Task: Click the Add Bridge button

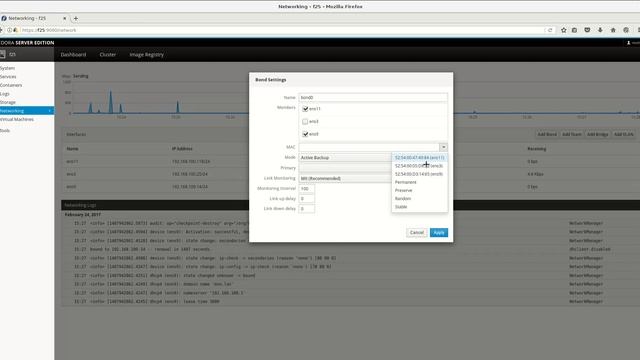Action: (x=598, y=134)
